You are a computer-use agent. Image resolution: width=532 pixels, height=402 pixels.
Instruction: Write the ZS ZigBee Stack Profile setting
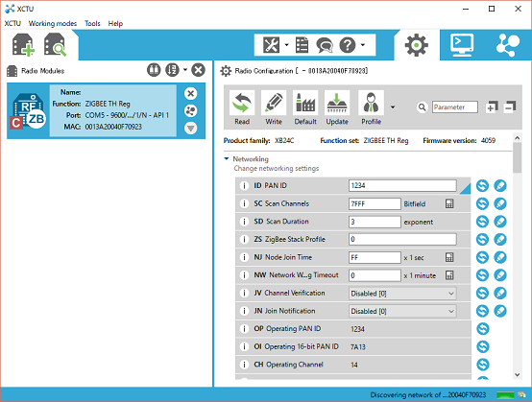(500, 239)
